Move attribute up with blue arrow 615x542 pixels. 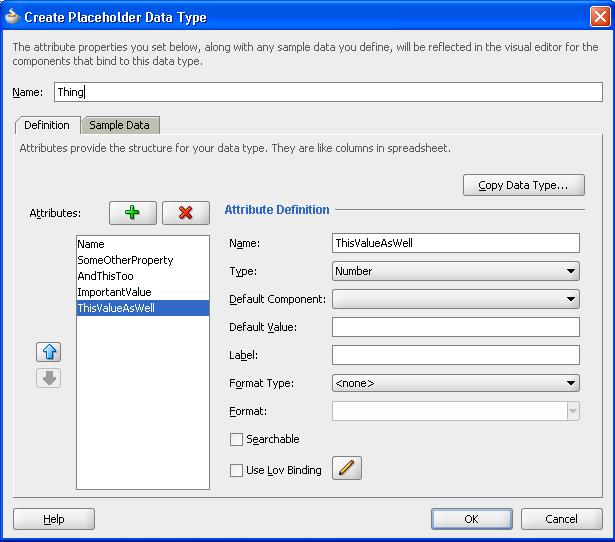click(x=49, y=352)
